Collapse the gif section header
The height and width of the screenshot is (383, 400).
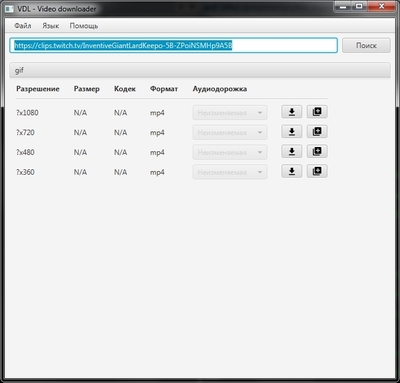click(200, 70)
